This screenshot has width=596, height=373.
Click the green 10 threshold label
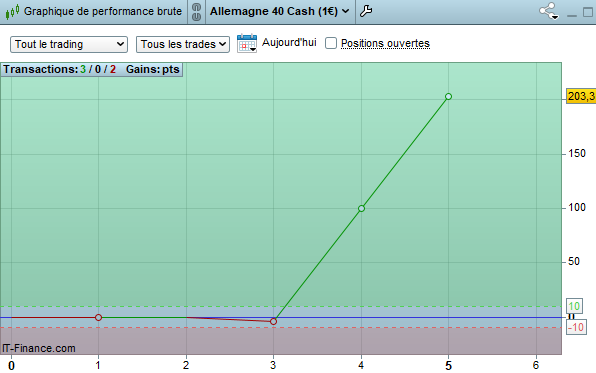coord(574,306)
